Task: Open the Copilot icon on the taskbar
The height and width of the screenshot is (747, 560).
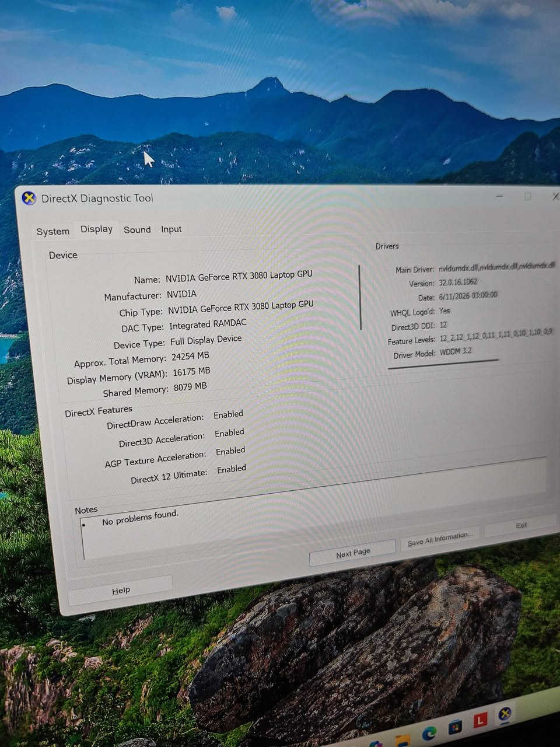Action: tap(376, 744)
